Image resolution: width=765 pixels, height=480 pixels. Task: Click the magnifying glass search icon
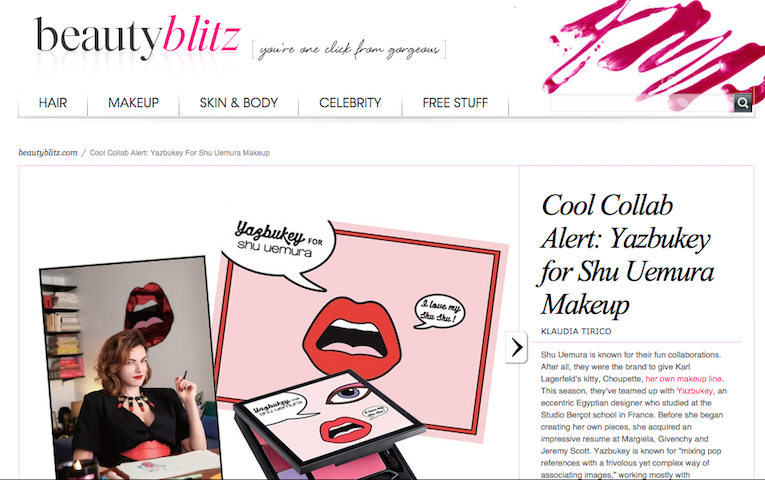(743, 103)
